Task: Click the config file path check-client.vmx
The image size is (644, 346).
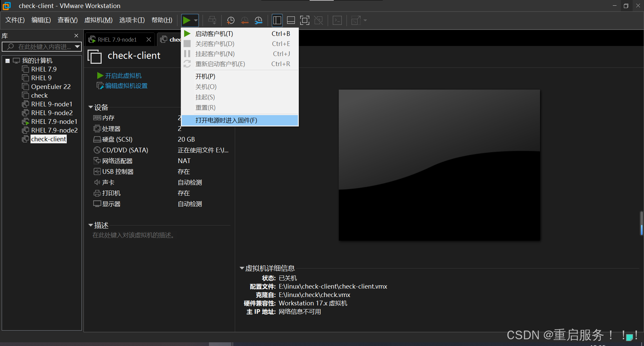Action: point(333,287)
